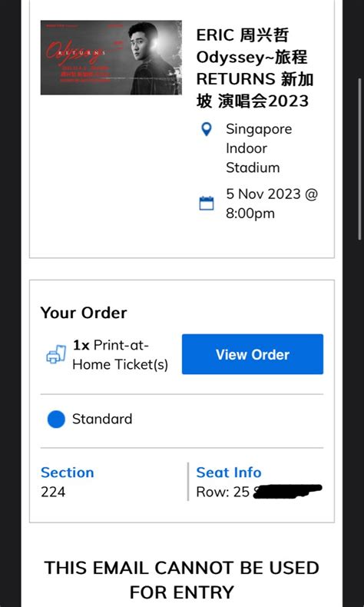Click the Seat Info heading label
The width and height of the screenshot is (364, 607).
(x=229, y=473)
